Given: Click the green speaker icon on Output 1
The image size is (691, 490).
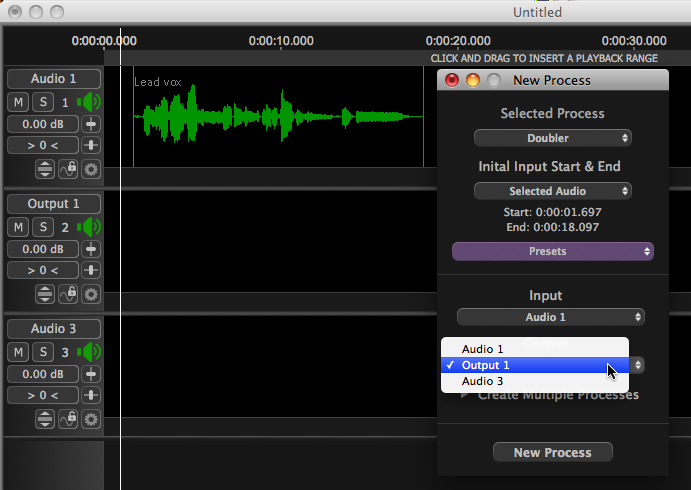Looking at the screenshot, I should point(90,227).
